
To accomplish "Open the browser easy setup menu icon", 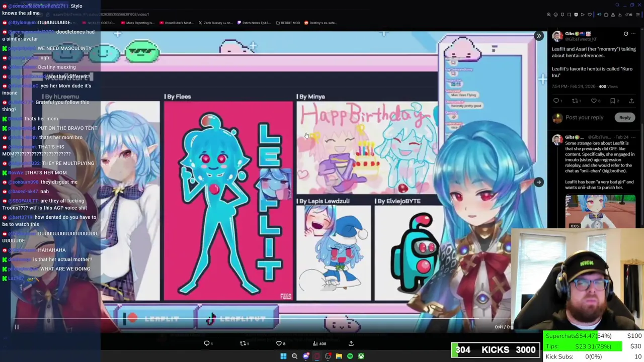I will 639,15.
